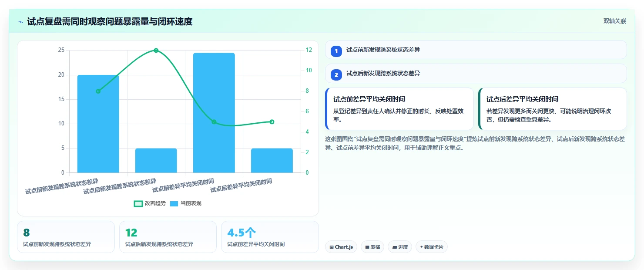The image size is (644, 270).
Task: Click the lightning icon beside the header title
Action: click(x=21, y=21)
